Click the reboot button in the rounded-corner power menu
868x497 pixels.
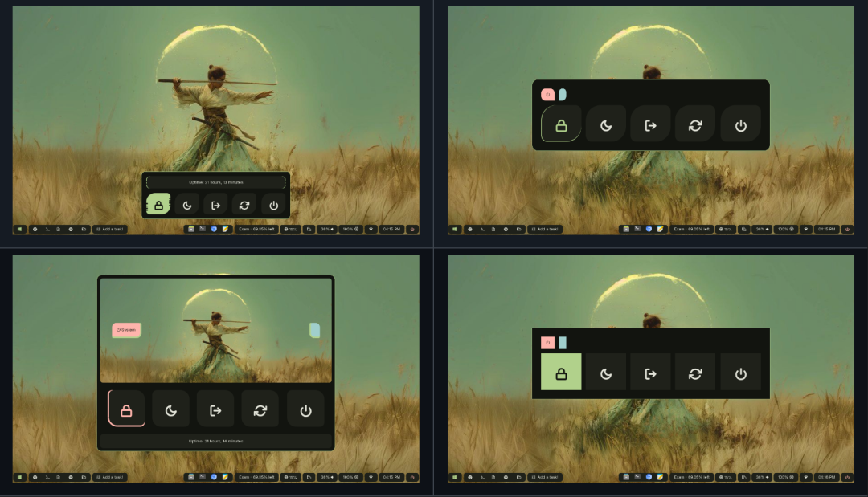coord(696,124)
